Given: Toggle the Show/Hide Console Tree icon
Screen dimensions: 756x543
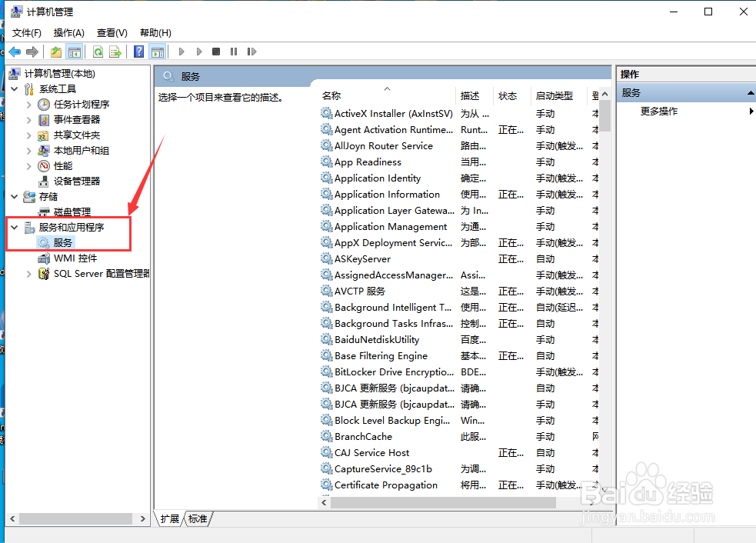Looking at the screenshot, I should pyautogui.click(x=75, y=52).
